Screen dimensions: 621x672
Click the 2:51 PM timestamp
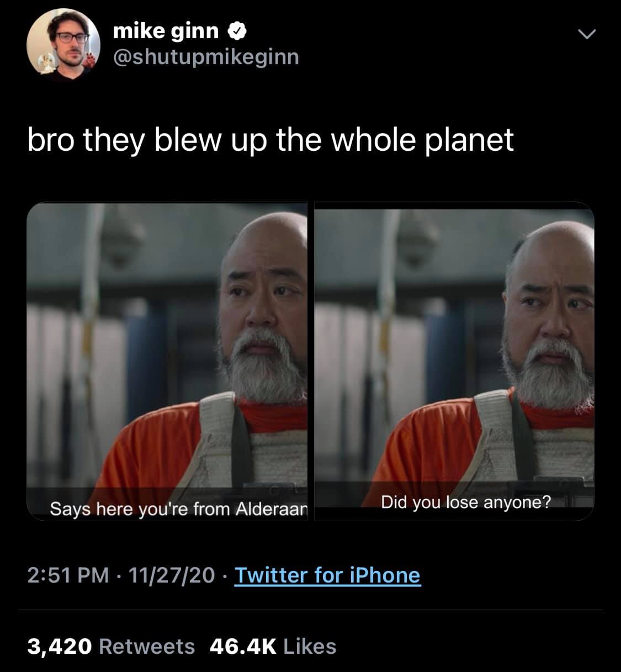68,575
